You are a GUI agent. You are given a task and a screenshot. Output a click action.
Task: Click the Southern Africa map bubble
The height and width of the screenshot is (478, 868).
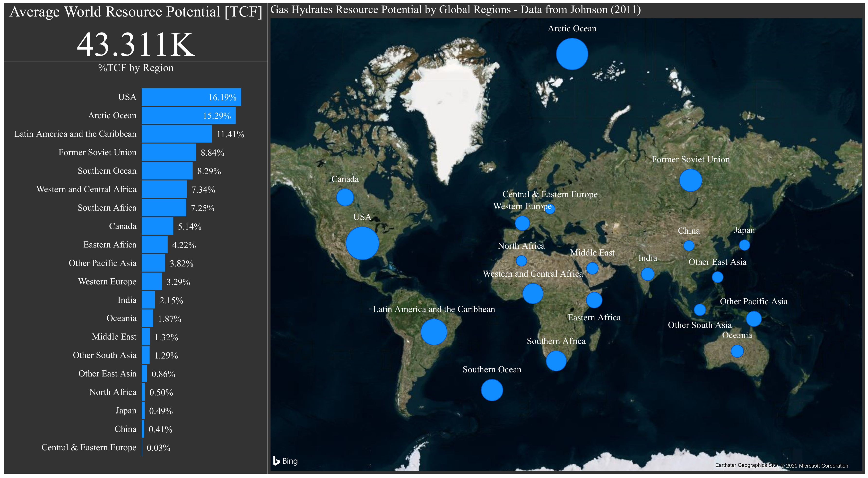pos(556,361)
